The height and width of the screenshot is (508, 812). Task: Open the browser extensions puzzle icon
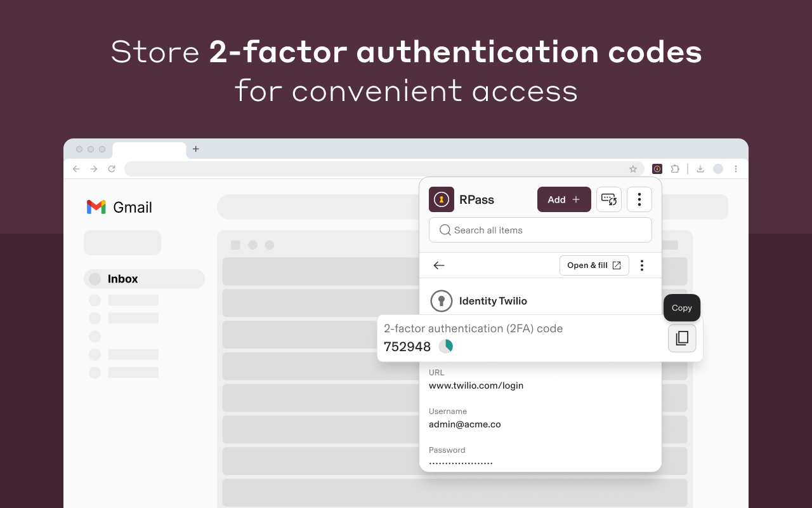(x=675, y=169)
